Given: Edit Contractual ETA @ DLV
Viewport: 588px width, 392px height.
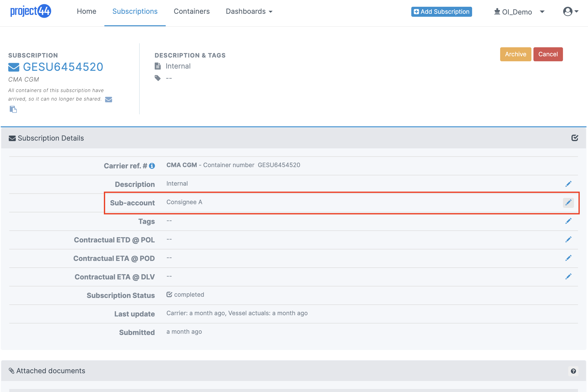Looking at the screenshot, I should [x=568, y=277].
